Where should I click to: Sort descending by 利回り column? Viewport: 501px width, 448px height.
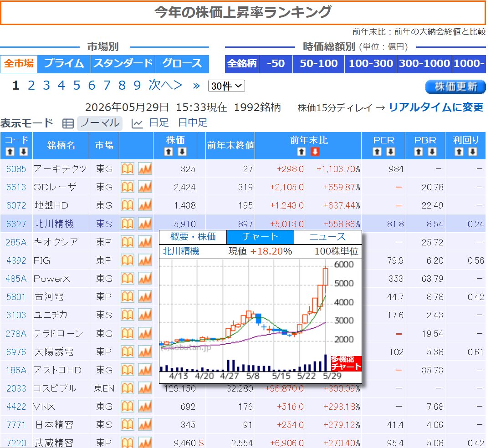pos(473,152)
